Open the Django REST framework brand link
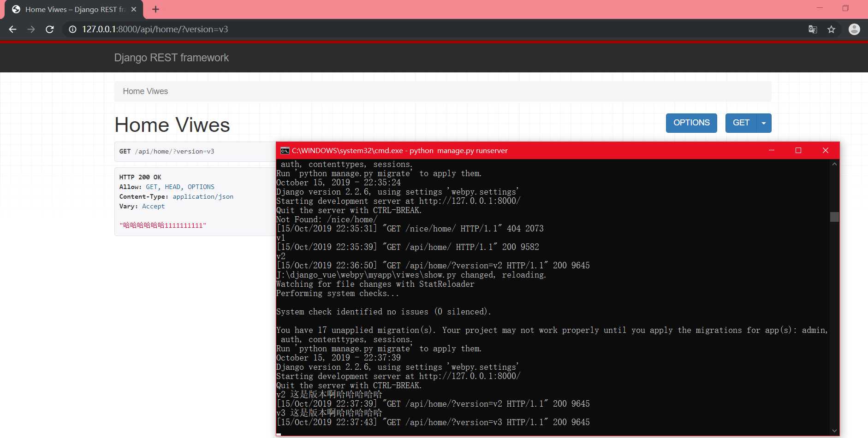The height and width of the screenshot is (438, 868). 171,58
